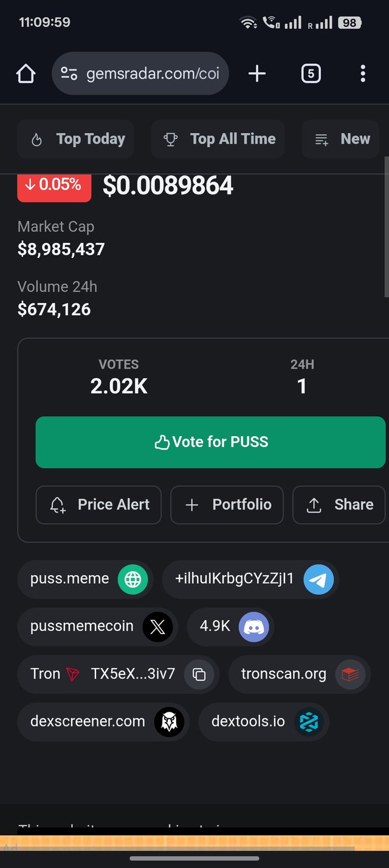
Task: Copy the Tron contract address
Action: click(199, 674)
